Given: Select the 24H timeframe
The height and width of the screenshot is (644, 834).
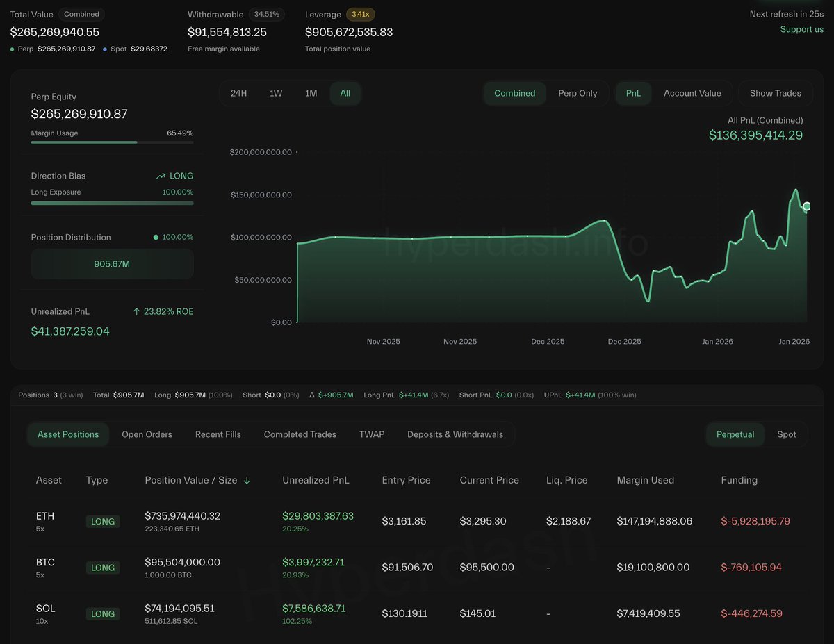Looking at the screenshot, I should [238, 92].
